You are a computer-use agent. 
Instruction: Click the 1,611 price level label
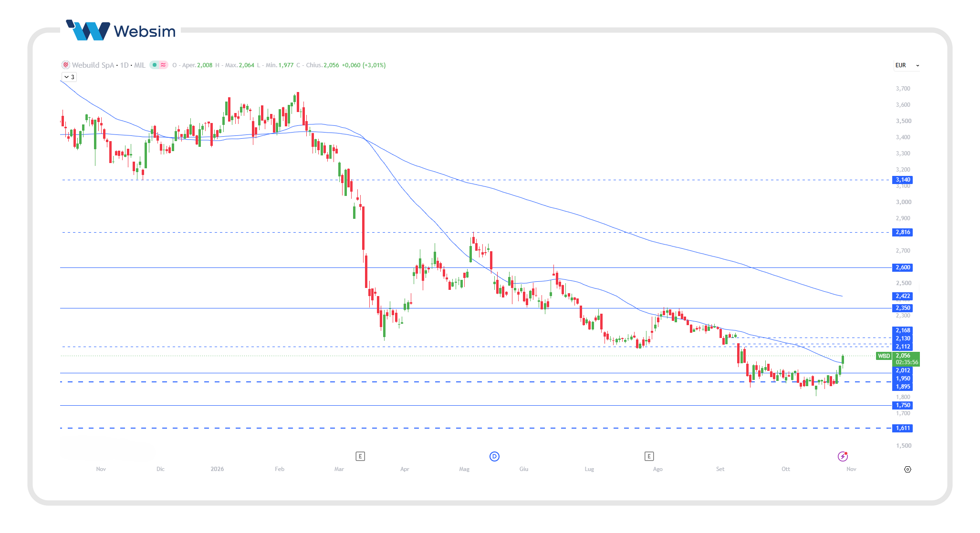(x=902, y=428)
